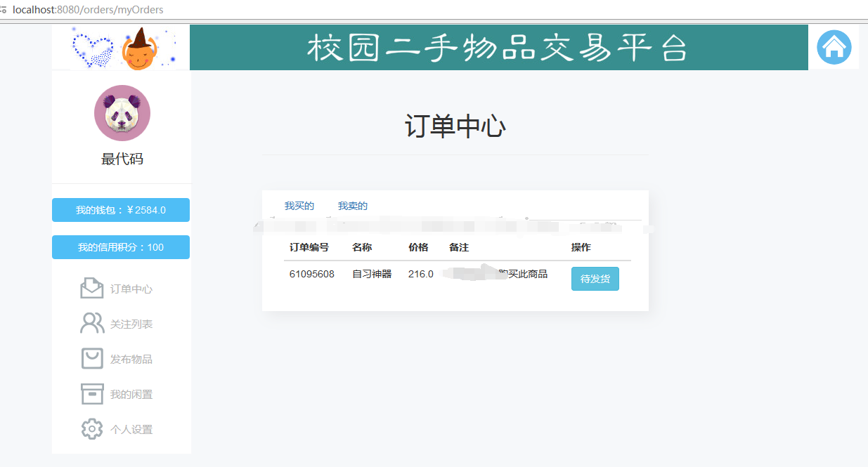Click the people icon for 关注列表
868x467 pixels.
[x=92, y=324]
